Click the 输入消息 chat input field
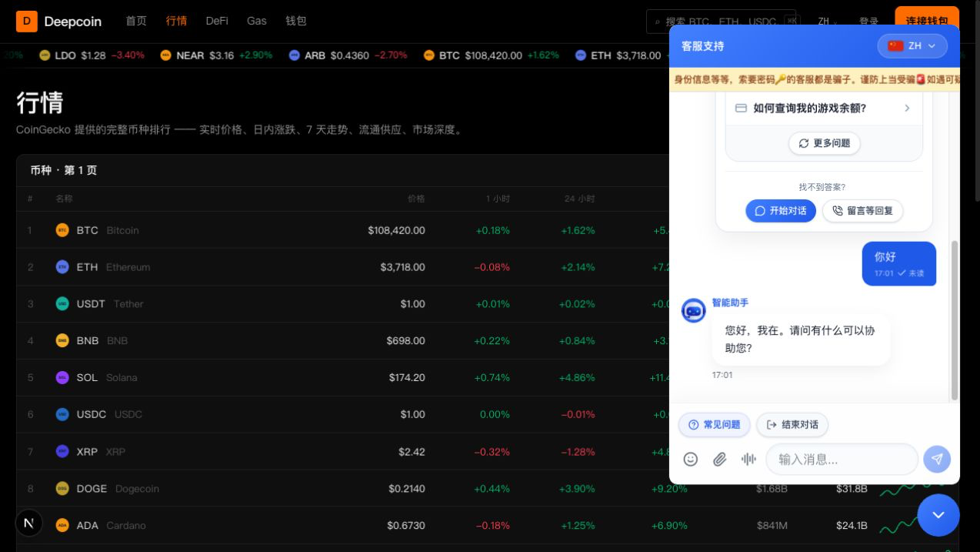 (842, 459)
